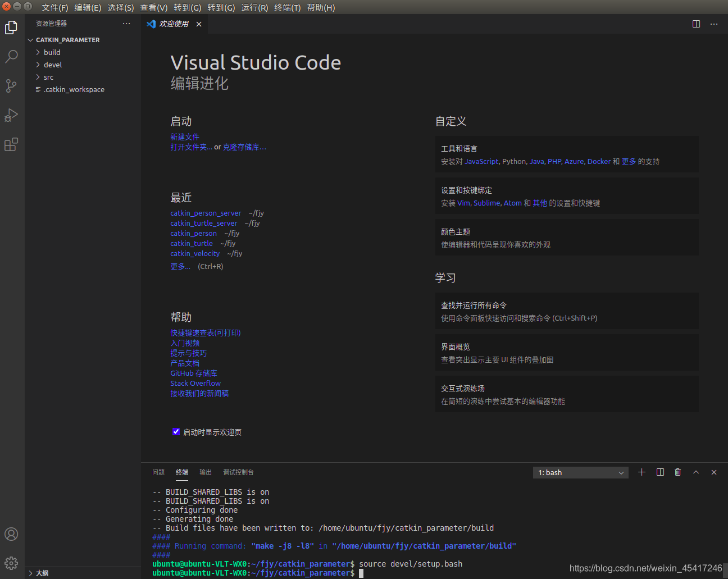Create a new terminal with plus icon
Screen dimensions: 728x579
pyautogui.click(x=641, y=472)
